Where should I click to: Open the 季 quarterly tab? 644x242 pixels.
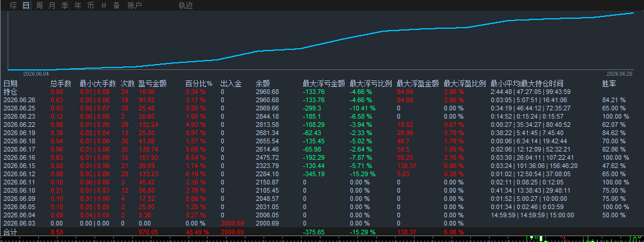(65, 5)
